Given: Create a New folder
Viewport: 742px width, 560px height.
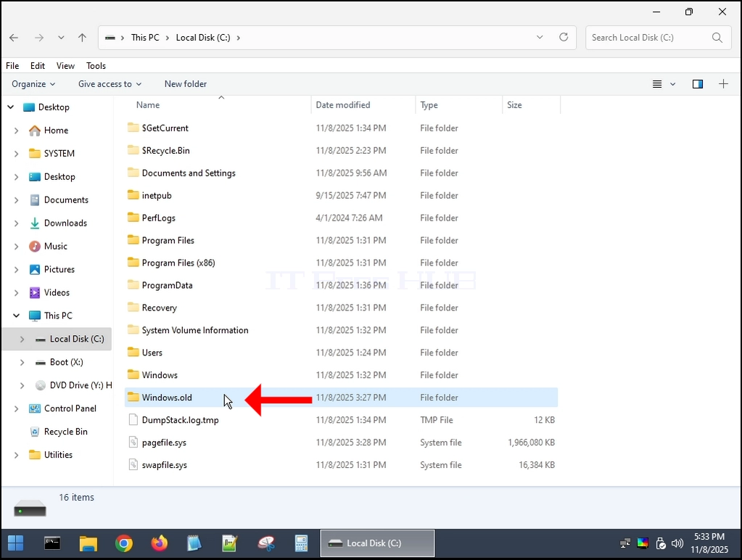Looking at the screenshot, I should tap(186, 84).
